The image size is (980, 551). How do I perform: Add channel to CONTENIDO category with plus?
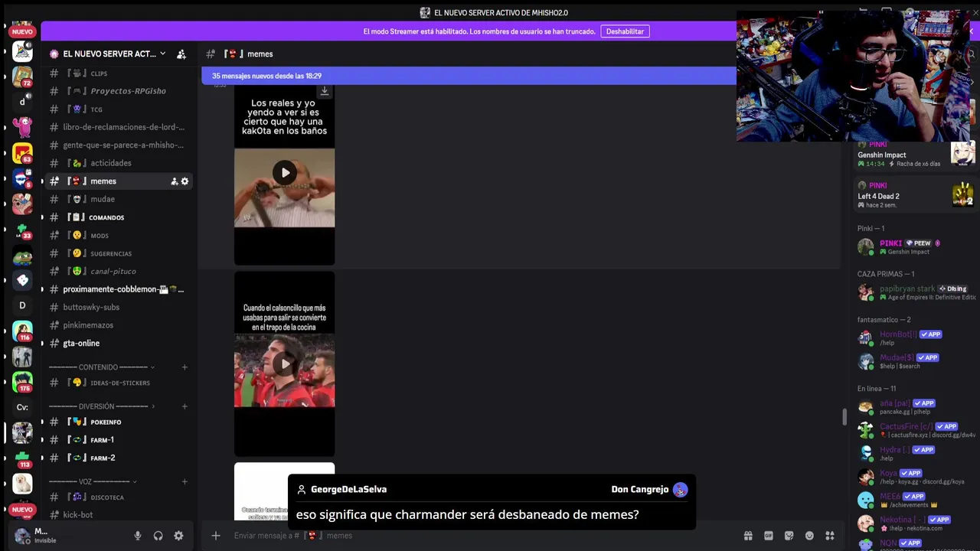point(185,367)
